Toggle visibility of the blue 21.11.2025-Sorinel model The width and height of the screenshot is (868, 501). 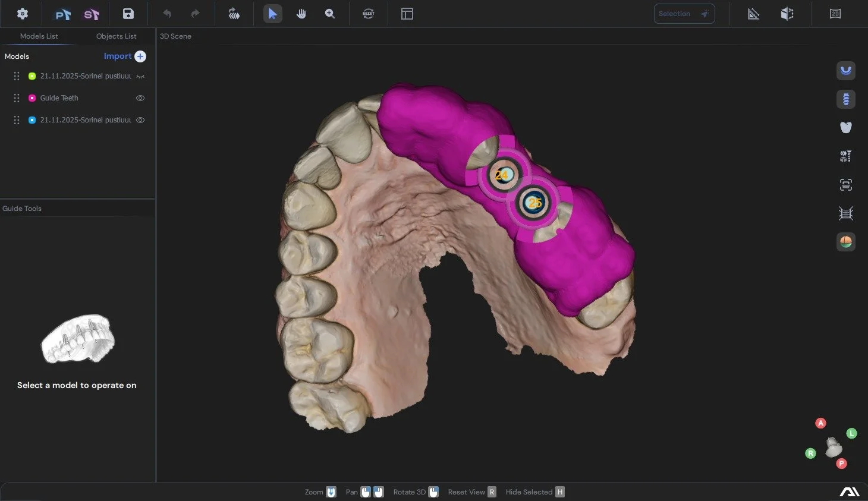click(x=140, y=120)
